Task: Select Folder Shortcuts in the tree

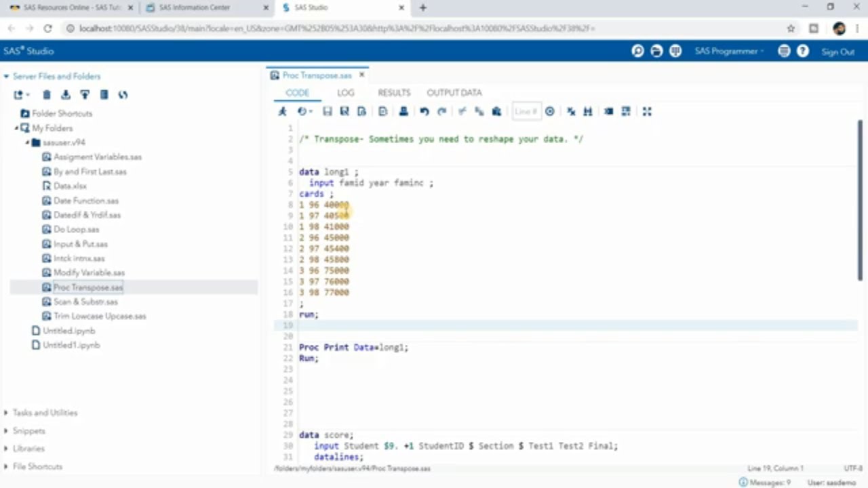Action: (62, 113)
